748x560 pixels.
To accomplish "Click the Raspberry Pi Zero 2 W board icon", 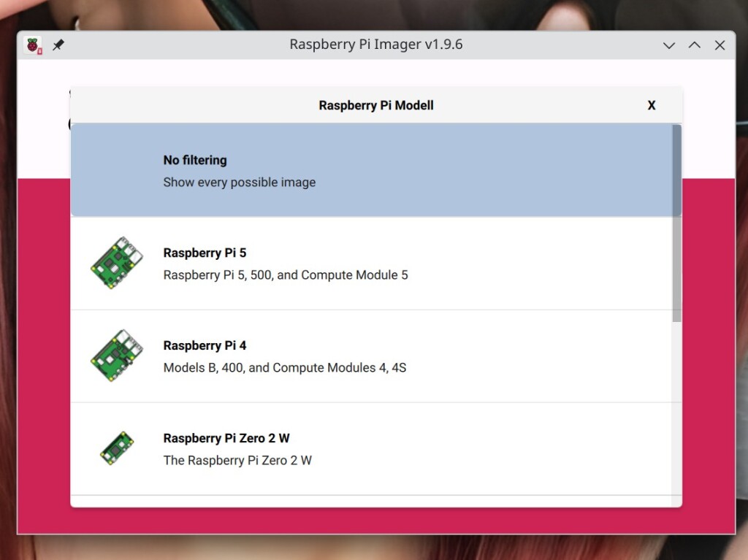I will [117, 448].
